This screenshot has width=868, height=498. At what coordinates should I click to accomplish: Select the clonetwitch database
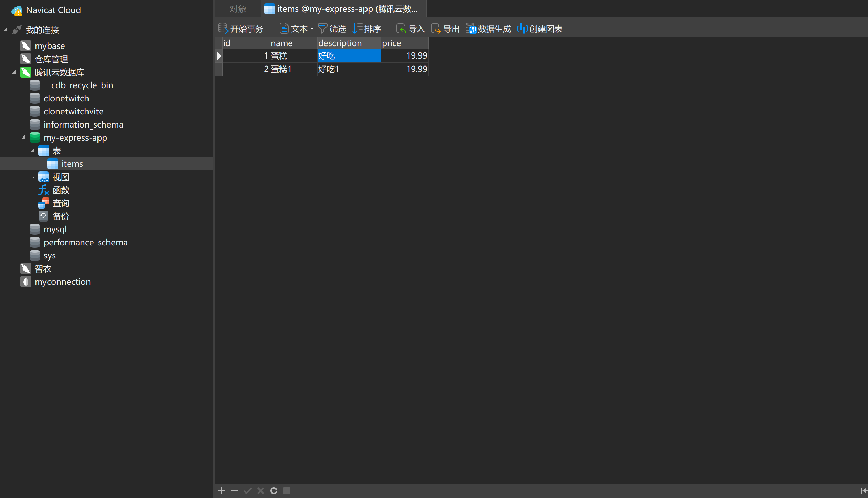coord(66,98)
